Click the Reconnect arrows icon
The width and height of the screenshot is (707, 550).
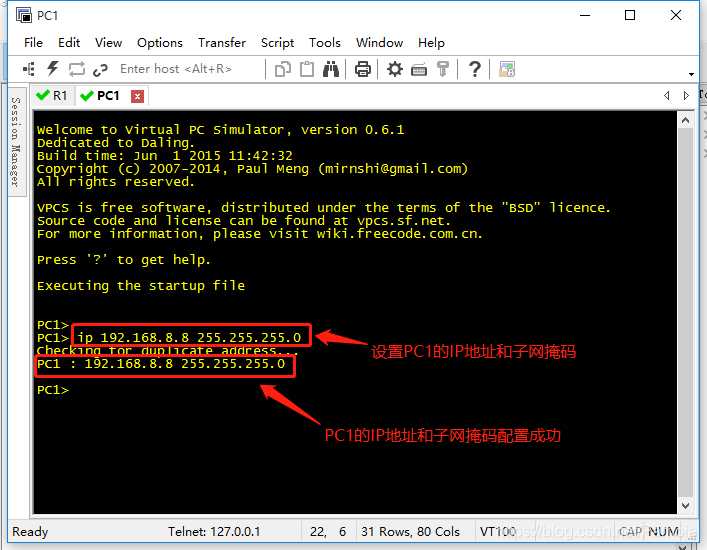(x=77, y=69)
